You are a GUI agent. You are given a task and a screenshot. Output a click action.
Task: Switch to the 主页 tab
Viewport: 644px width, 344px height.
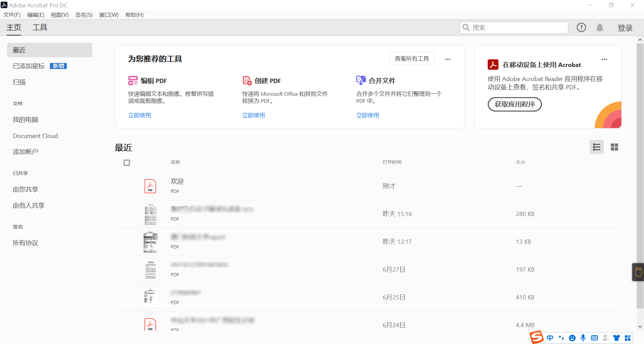coord(14,27)
